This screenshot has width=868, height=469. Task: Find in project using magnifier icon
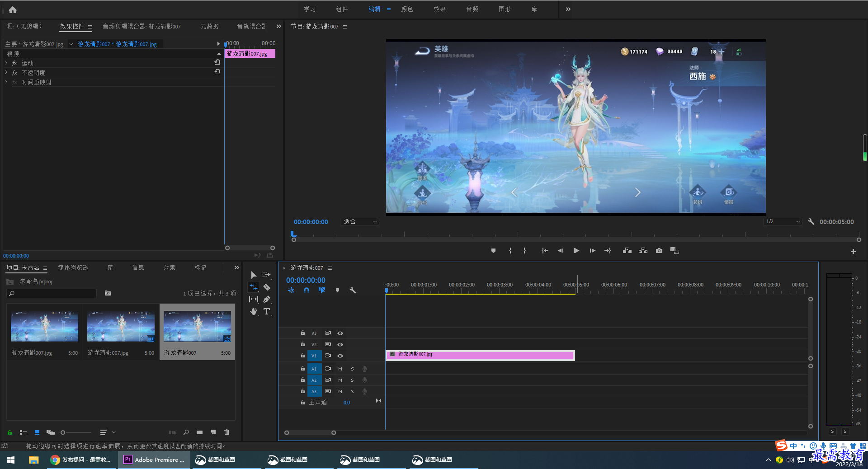coord(186,432)
